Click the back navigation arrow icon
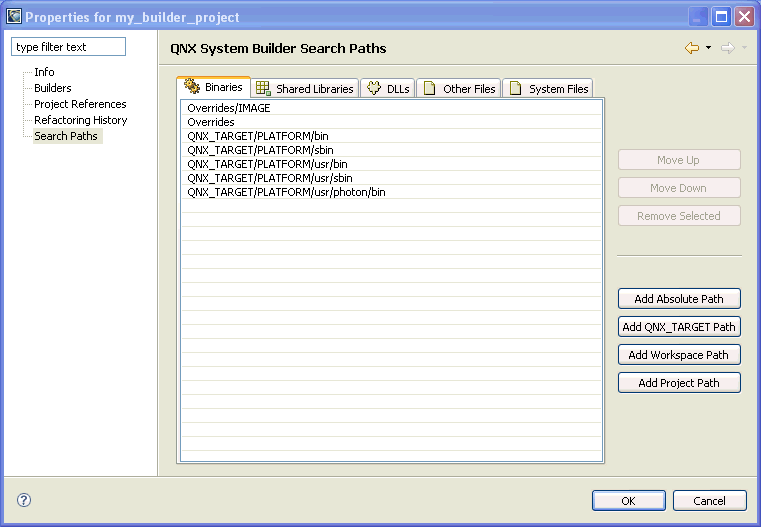The image size is (761, 527). click(691, 48)
